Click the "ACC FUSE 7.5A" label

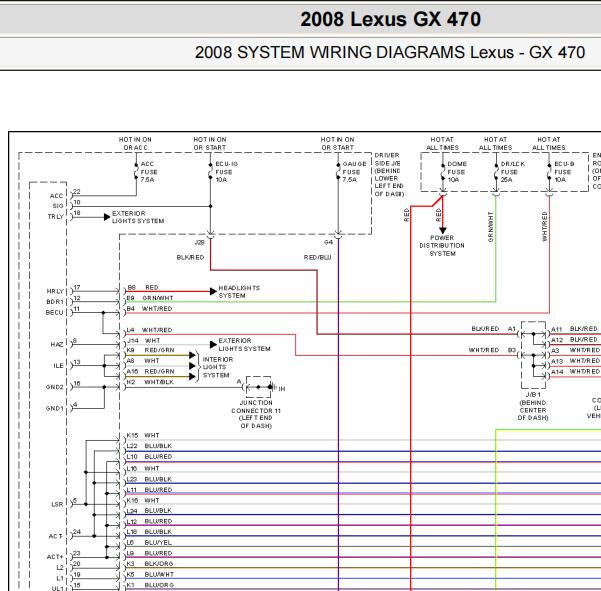[149, 172]
